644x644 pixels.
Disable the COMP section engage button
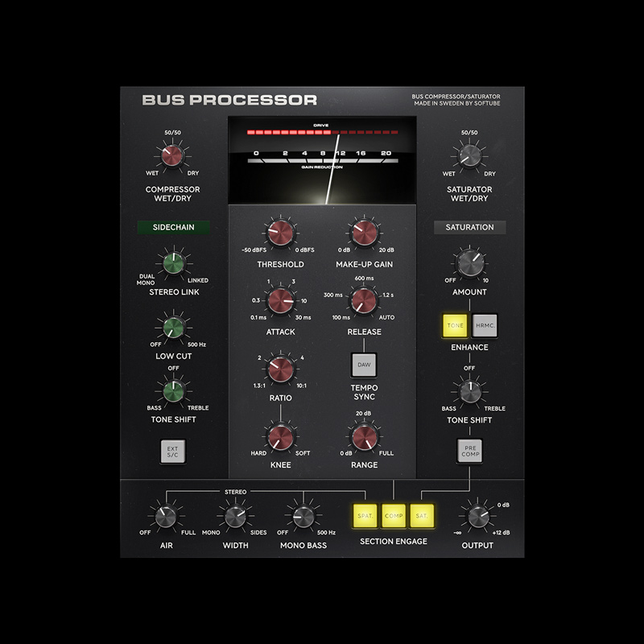coord(394,514)
